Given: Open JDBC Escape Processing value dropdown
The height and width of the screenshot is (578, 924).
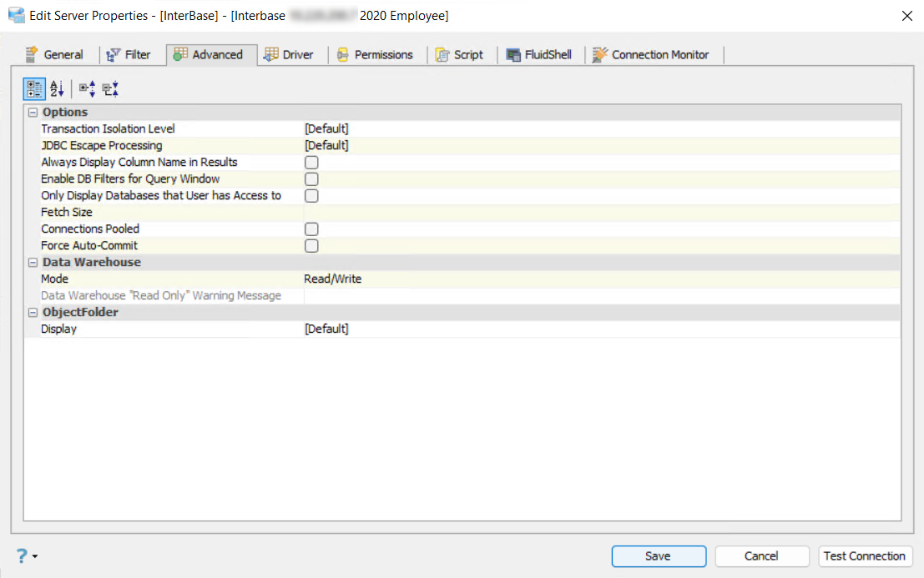Looking at the screenshot, I should click(x=602, y=145).
